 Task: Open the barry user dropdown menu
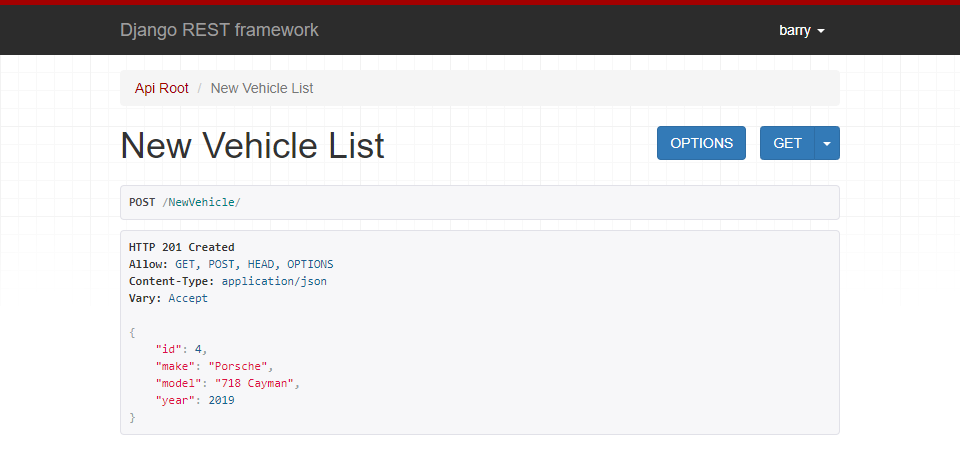click(801, 30)
